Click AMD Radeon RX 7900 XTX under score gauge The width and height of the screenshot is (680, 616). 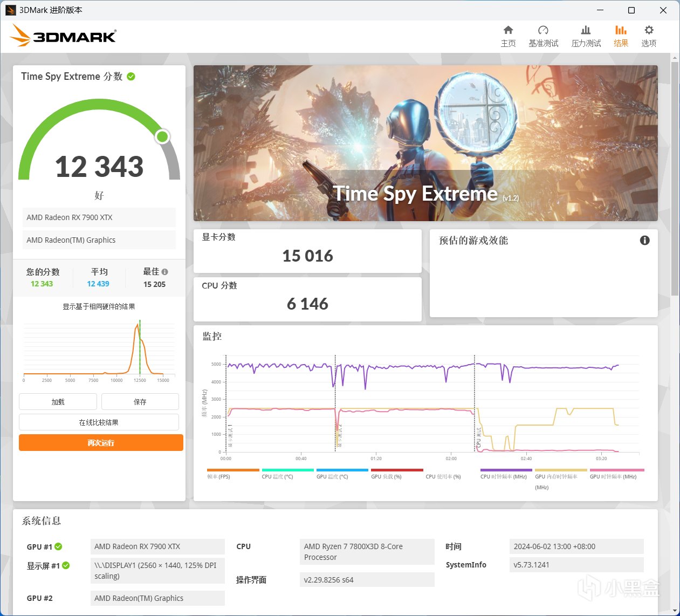tap(99, 217)
